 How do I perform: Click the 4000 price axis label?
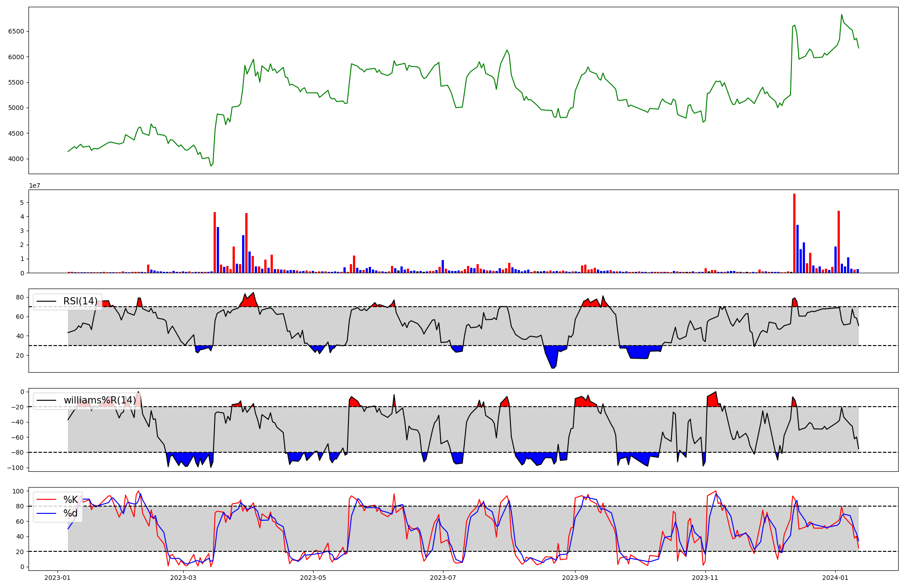[16, 159]
